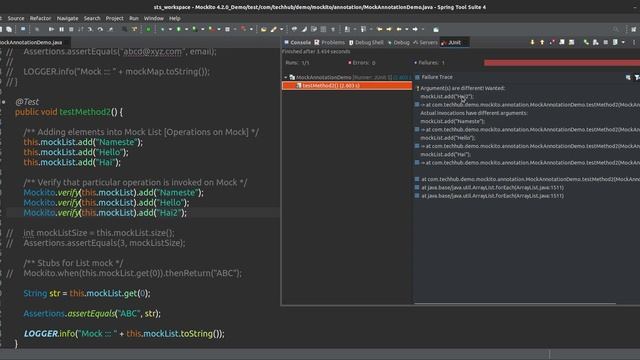640x360 pixels.
Task: Open the terminal icon in the main toolbar
Action: pos(23,29)
